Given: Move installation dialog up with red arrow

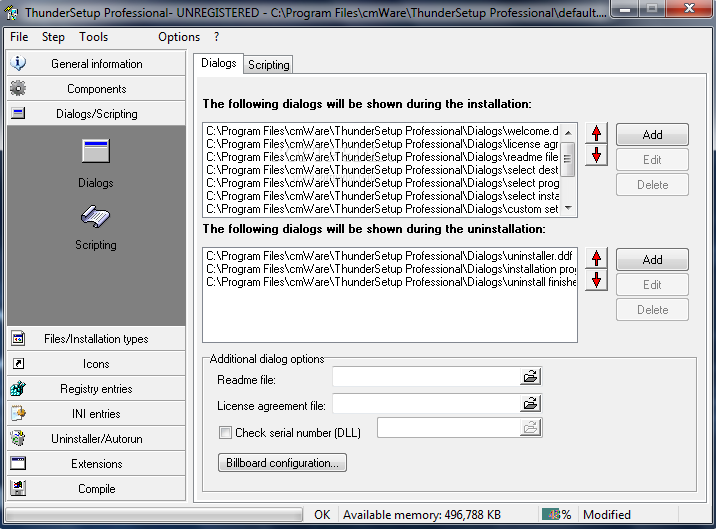Looking at the screenshot, I should (596, 133).
